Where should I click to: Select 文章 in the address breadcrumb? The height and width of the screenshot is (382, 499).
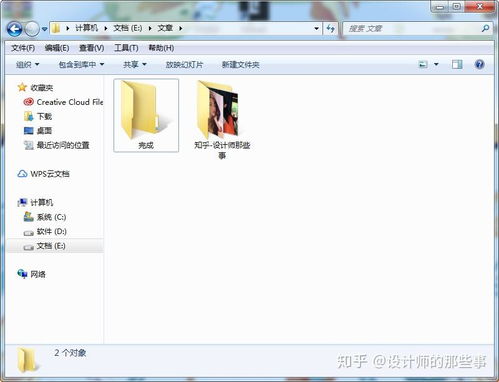click(165, 28)
